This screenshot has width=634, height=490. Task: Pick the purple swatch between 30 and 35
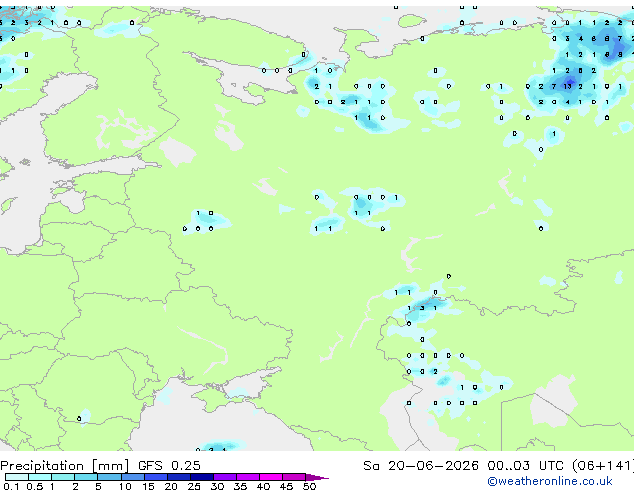[224, 477]
